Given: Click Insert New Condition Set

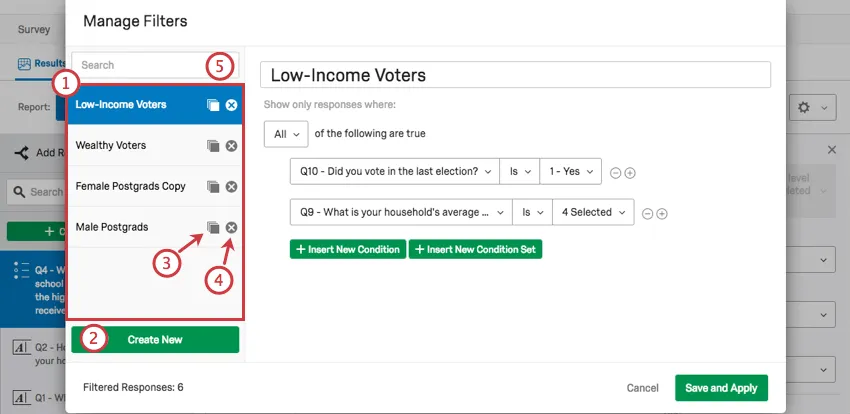Looking at the screenshot, I should (475, 249).
